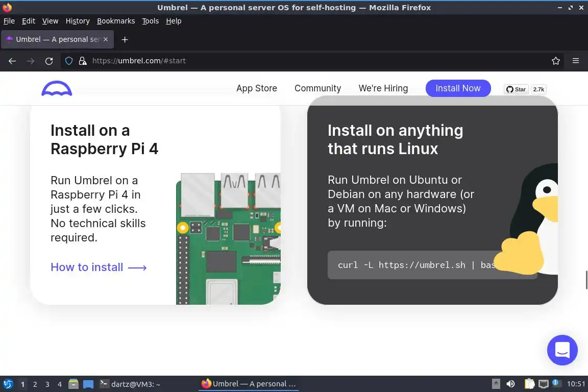588x392 pixels.
Task: Open the File menu
Action: [9, 21]
